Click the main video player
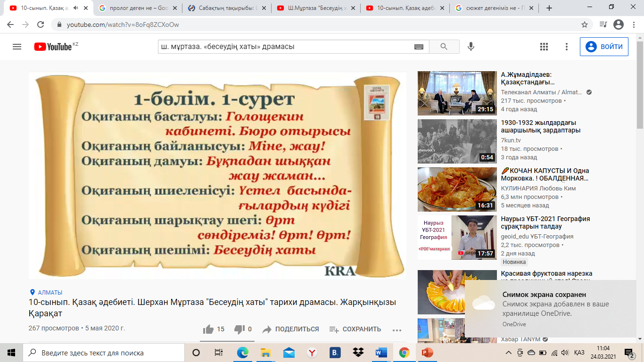The image size is (644, 362). pos(217,175)
